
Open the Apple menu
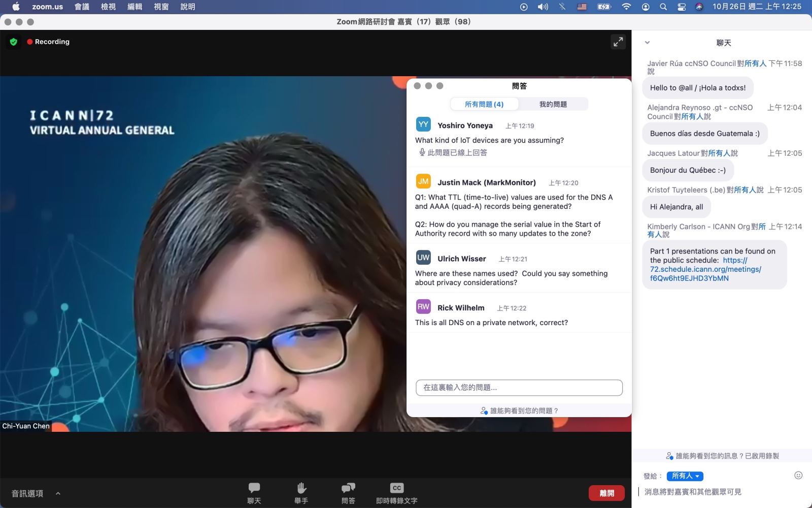tap(16, 7)
